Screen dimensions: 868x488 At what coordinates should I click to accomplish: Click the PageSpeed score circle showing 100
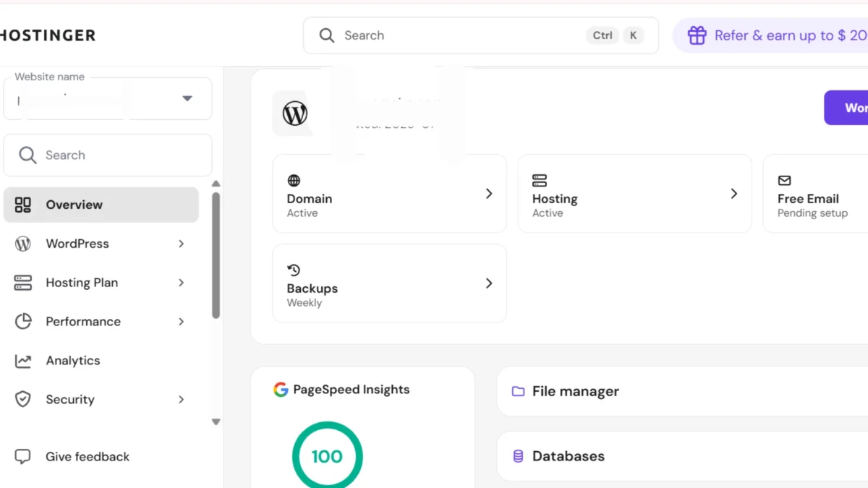(x=327, y=456)
